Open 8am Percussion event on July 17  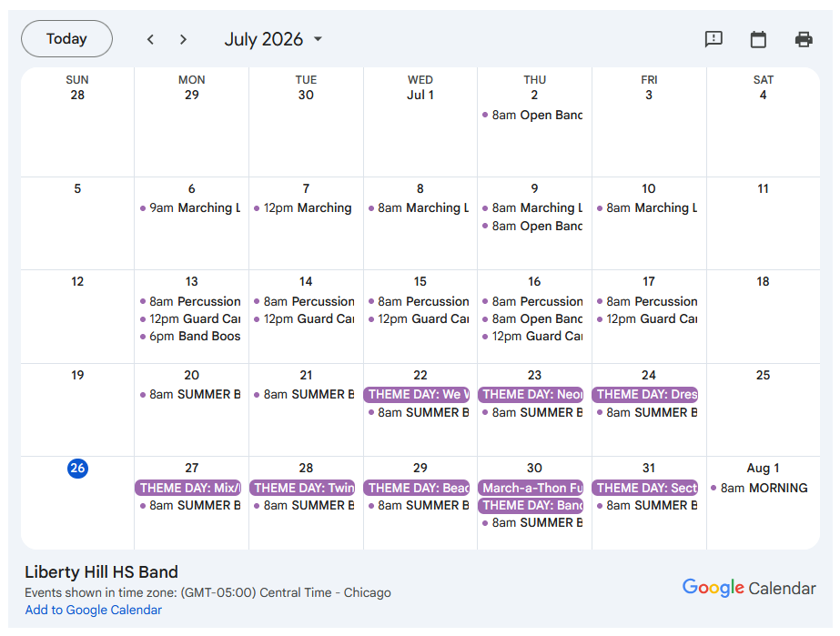(647, 301)
